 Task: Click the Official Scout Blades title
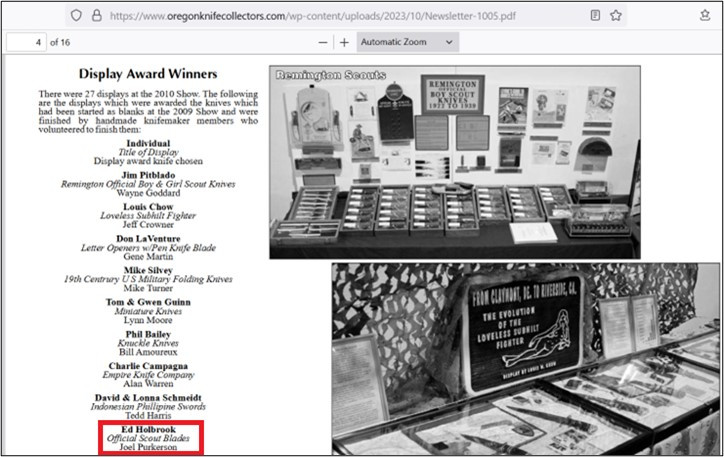148,438
